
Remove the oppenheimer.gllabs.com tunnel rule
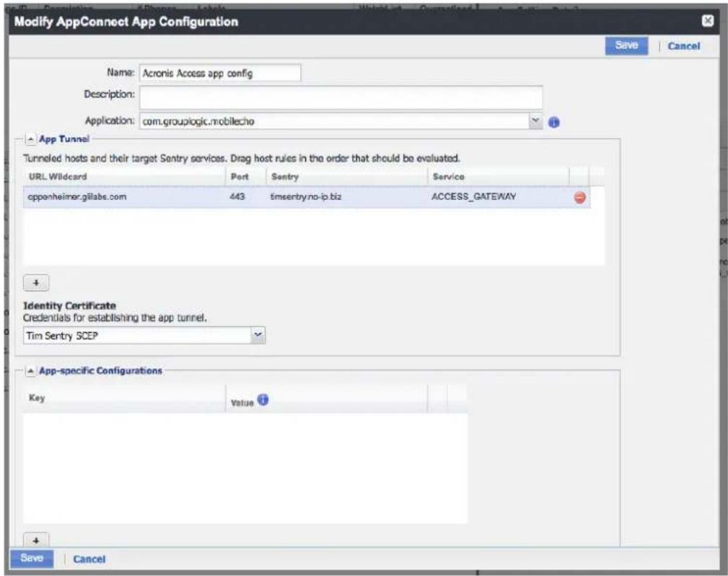click(x=580, y=198)
